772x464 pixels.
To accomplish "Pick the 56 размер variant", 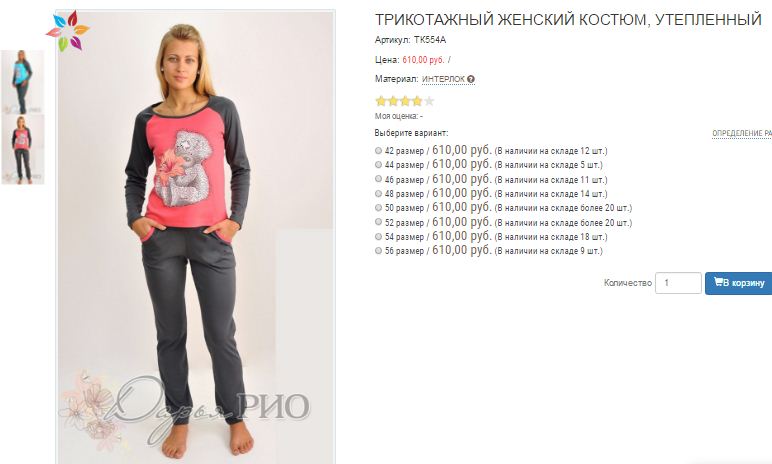I will pyautogui.click(x=378, y=251).
